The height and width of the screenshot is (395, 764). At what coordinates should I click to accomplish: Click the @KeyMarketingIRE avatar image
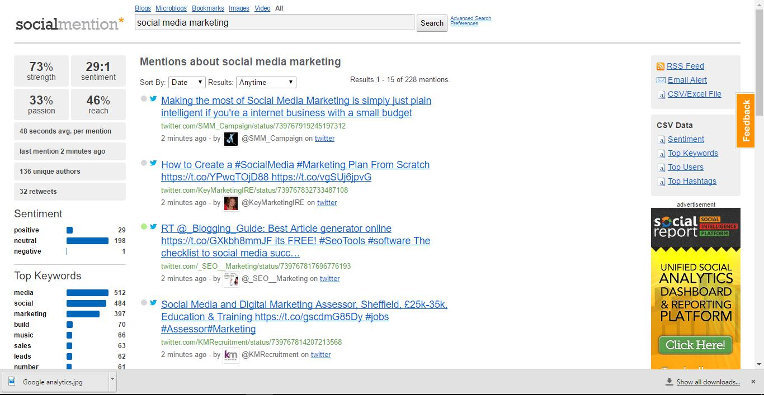click(231, 203)
